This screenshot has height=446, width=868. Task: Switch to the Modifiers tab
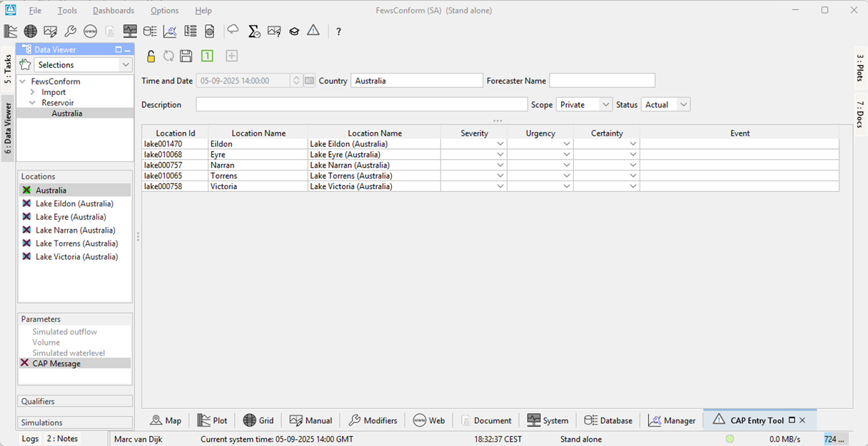coord(372,420)
